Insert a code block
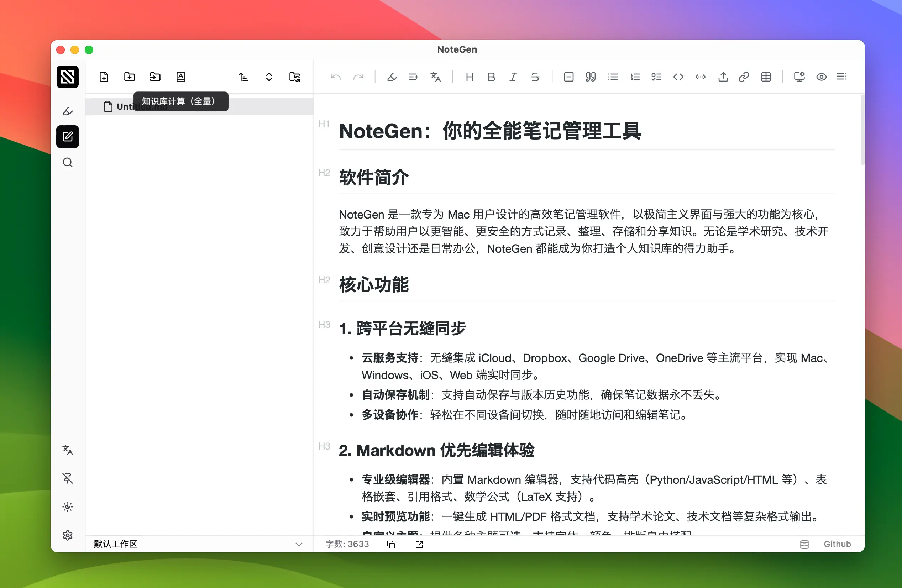The width and height of the screenshot is (902, 588). pos(678,77)
